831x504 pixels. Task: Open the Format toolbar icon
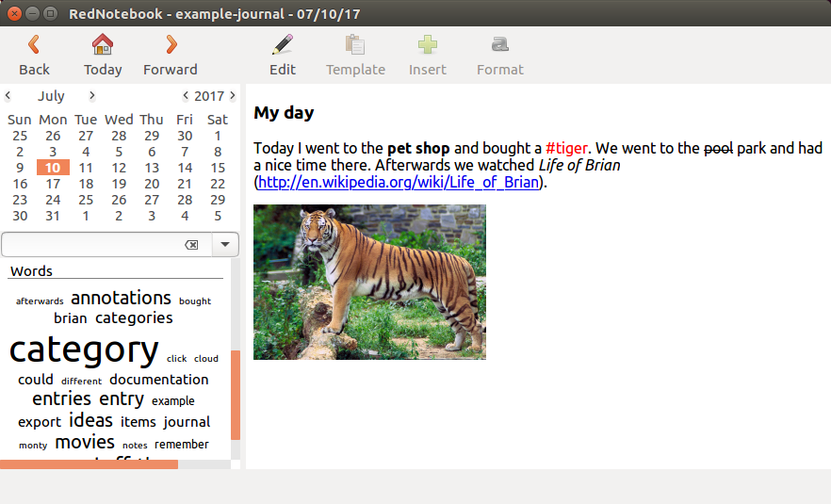point(499,44)
